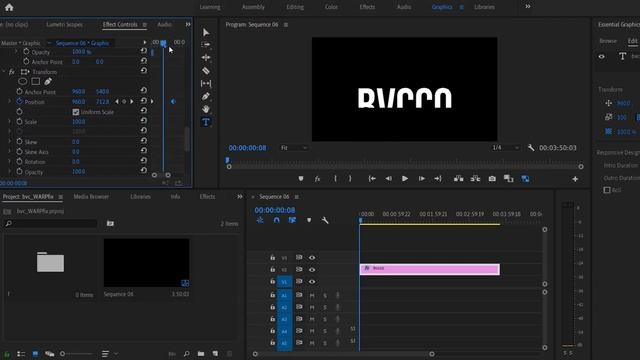Viewport: 640px width, 360px height.
Task: Select the Type tool
Action: click(206, 122)
